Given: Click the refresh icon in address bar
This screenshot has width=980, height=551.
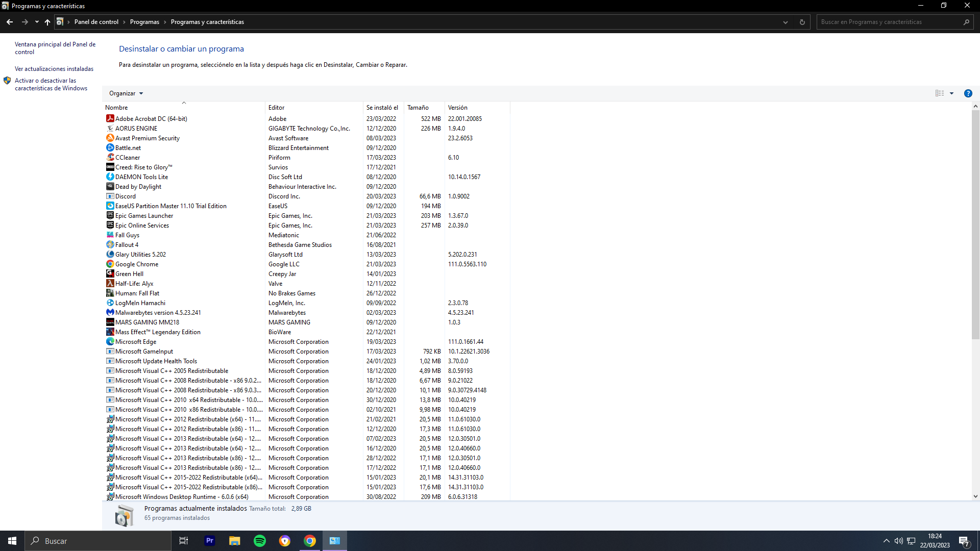Looking at the screenshot, I should pos(802,22).
